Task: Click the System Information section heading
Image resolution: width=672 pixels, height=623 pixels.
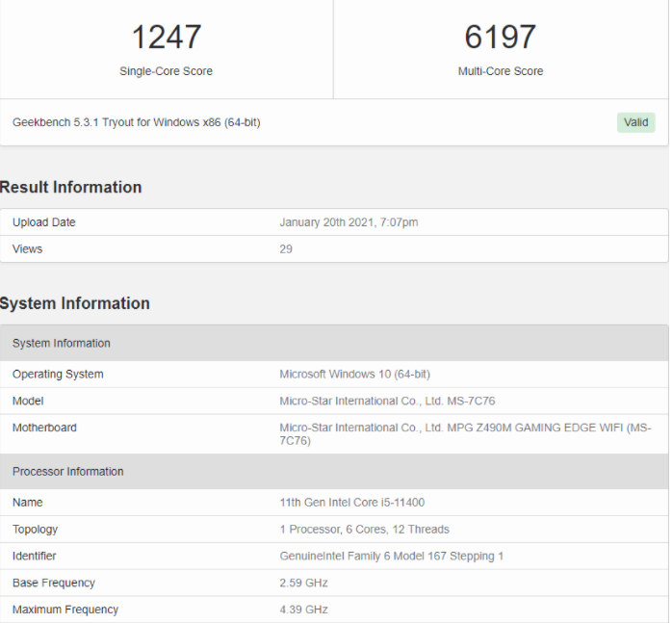Action: pos(75,303)
